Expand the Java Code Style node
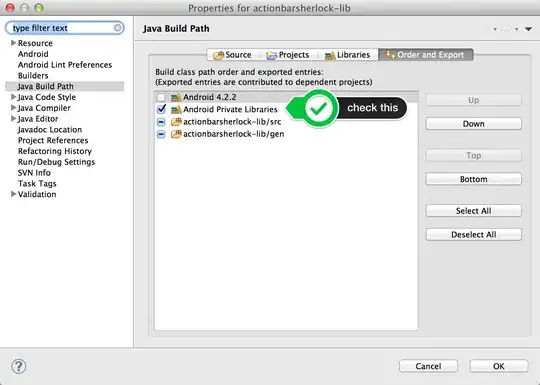The width and height of the screenshot is (540, 385). pos(13,97)
